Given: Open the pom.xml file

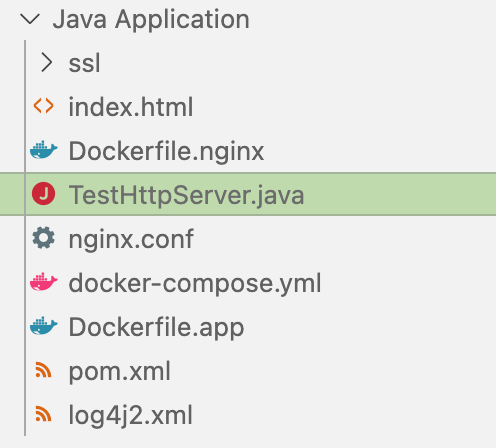Looking at the screenshot, I should coord(119,371).
